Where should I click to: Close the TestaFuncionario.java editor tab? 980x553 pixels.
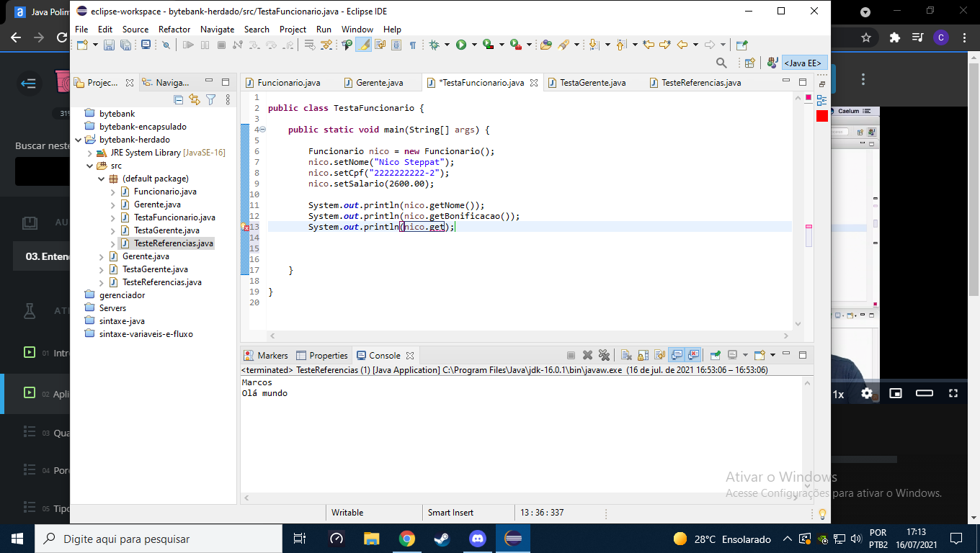[x=534, y=83]
